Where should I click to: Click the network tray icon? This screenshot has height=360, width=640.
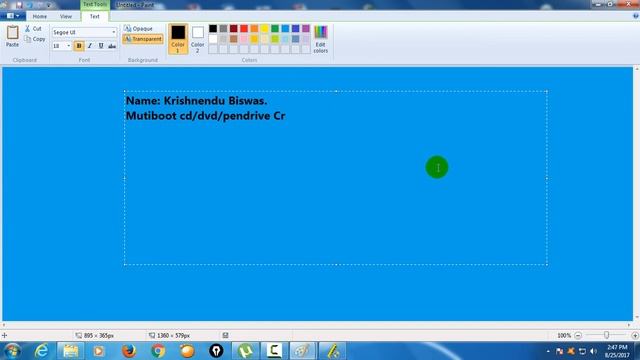point(582,351)
